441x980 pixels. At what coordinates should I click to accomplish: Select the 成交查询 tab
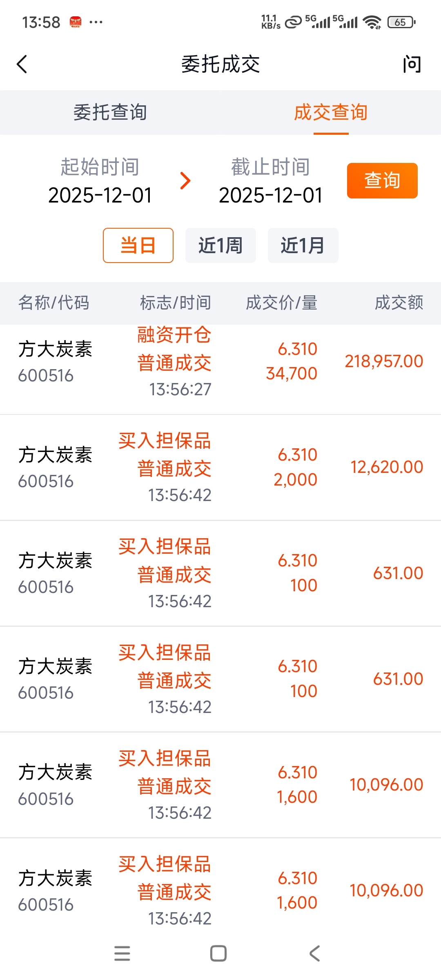[331, 112]
